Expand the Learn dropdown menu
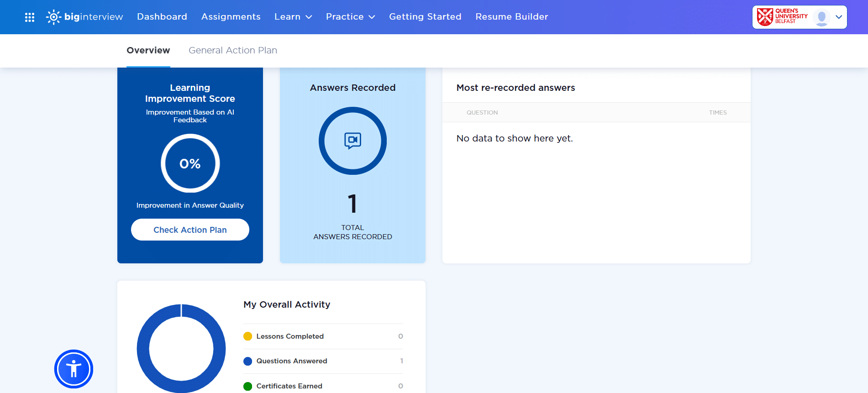868x393 pixels. pos(293,17)
